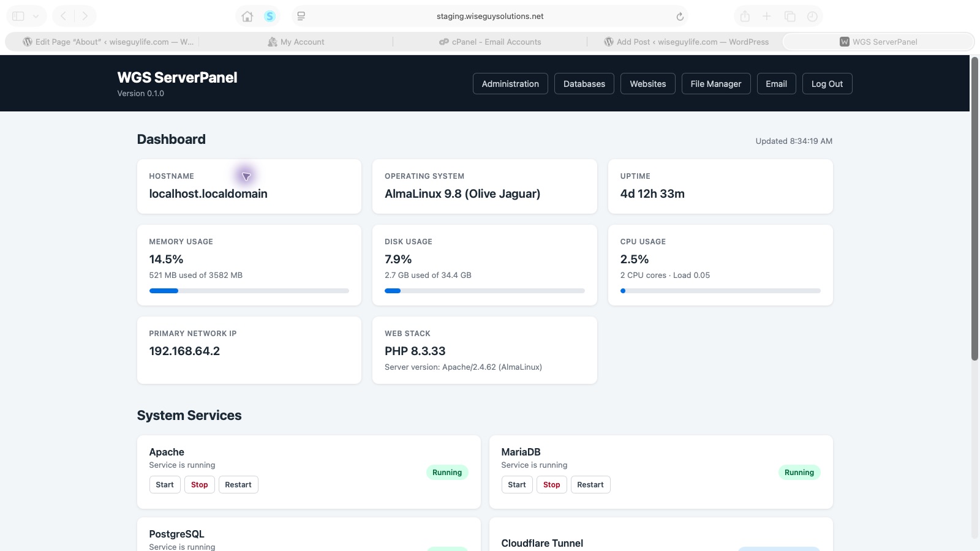Click the System Services heading

(189, 415)
